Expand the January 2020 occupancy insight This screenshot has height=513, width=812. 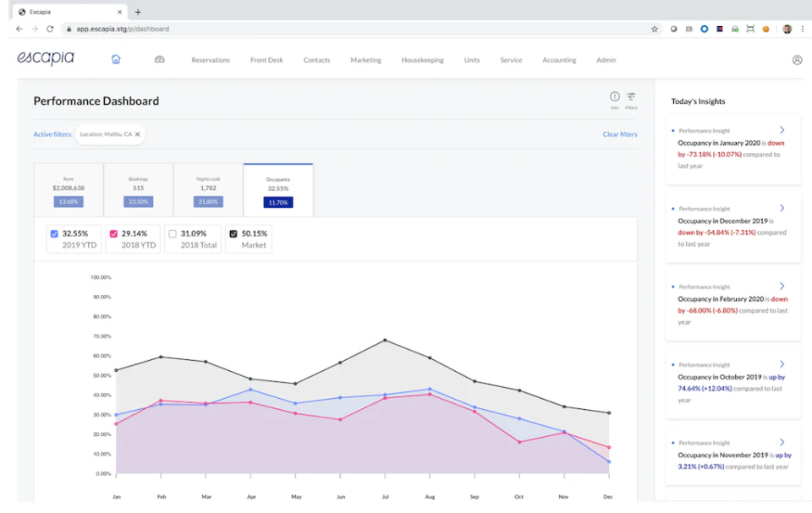[782, 130]
